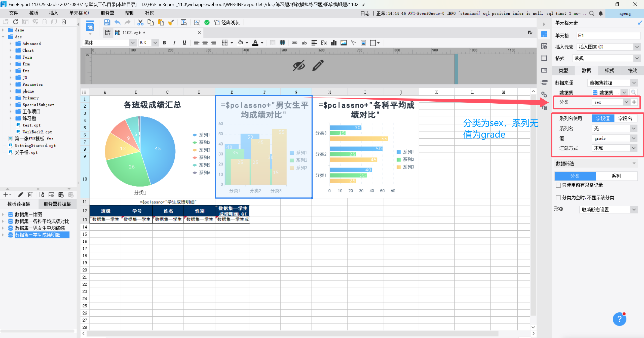Viewport: 644px width, 338px height.
Task: Edit the cell name E1 input field
Action: pyautogui.click(x=608, y=35)
